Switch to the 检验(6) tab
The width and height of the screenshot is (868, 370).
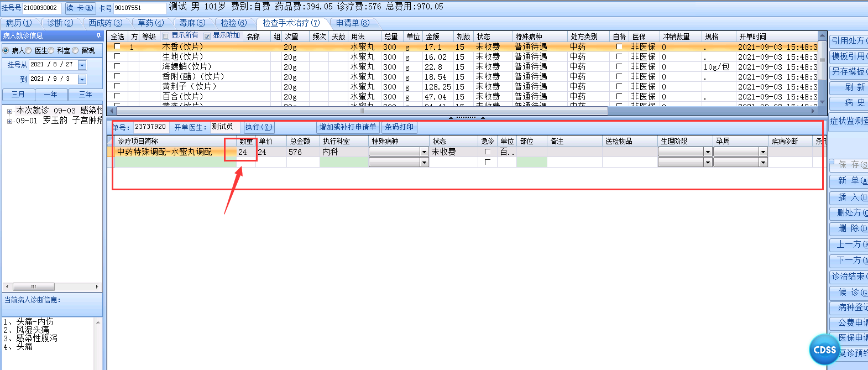coord(233,23)
